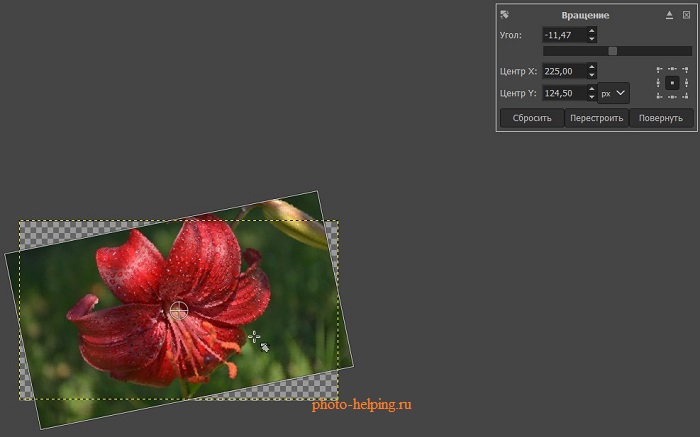Set pivot to the center point
The width and height of the screenshot is (700, 437).
click(672, 83)
